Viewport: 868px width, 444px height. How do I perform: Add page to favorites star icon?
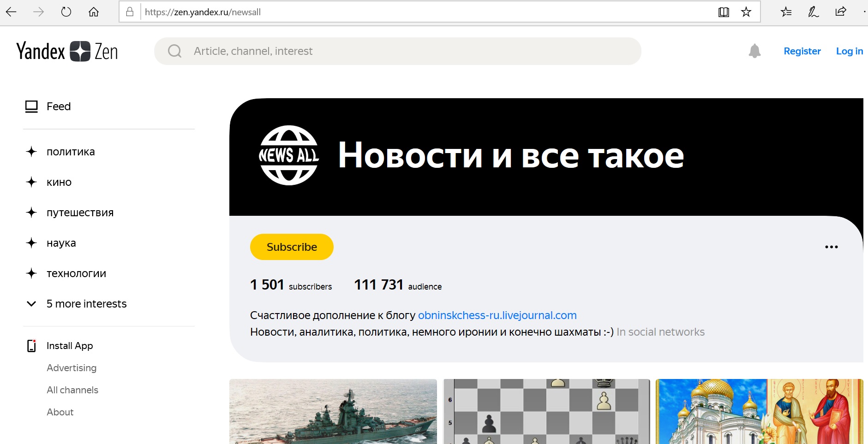tap(746, 12)
